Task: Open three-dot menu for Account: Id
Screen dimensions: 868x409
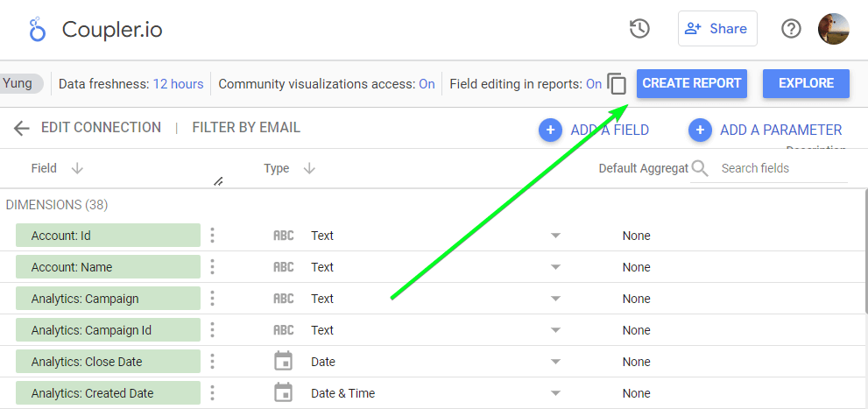Action: [212, 236]
